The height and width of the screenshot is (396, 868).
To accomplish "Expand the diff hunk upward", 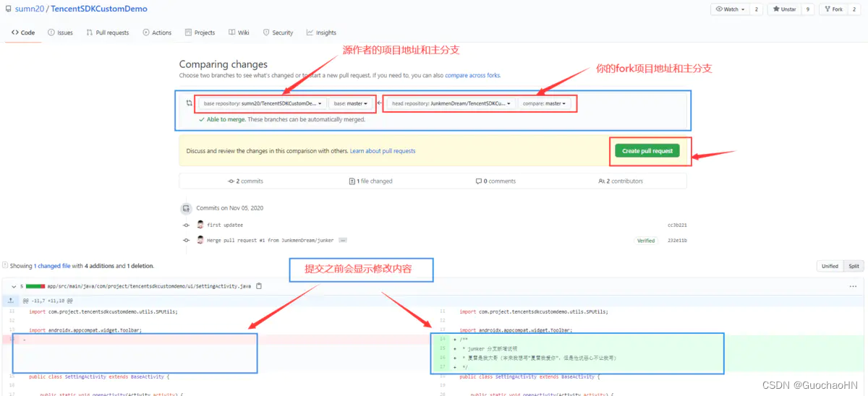I will pos(10,299).
